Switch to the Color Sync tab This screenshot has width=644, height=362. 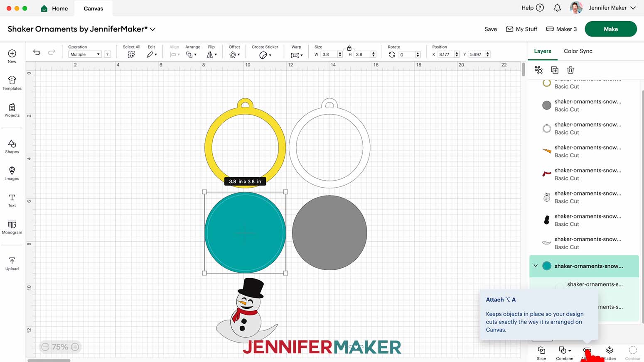pos(578,51)
